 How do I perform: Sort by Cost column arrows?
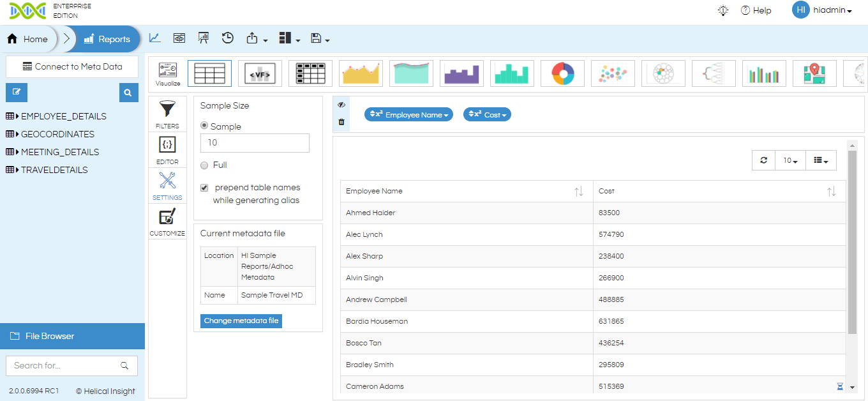tap(832, 192)
